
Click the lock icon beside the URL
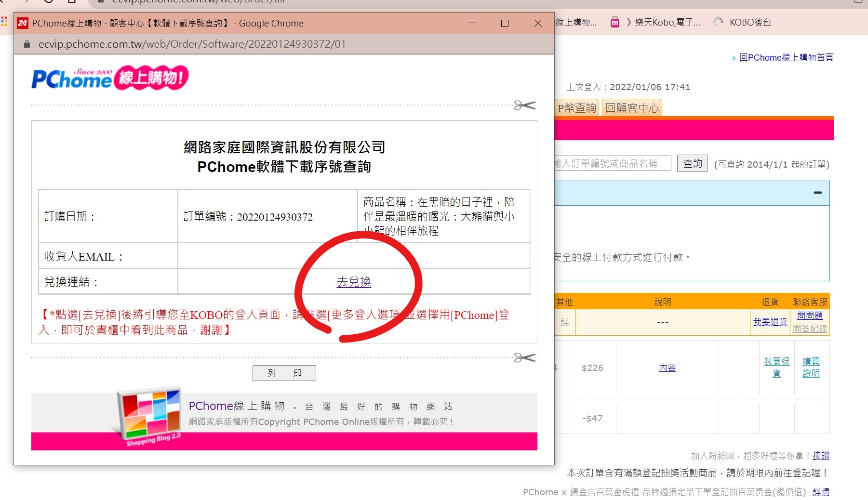pos(27,44)
